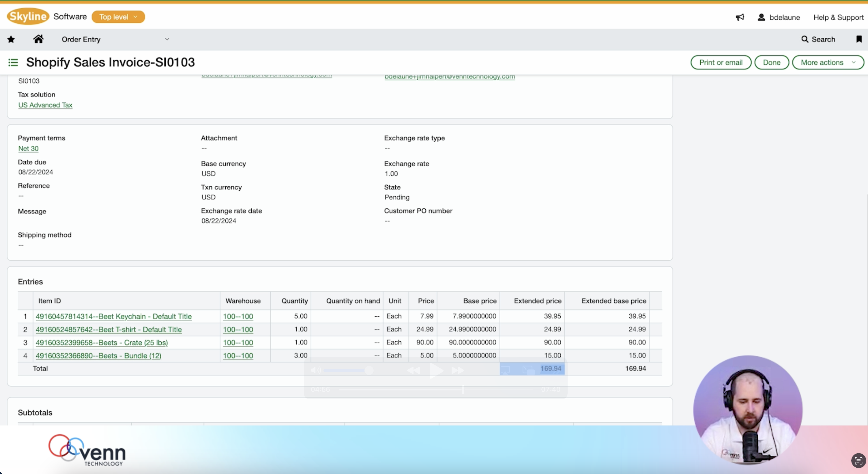
Task: Open warehouse 100--100 in the Beets Crate row
Action: point(238,343)
